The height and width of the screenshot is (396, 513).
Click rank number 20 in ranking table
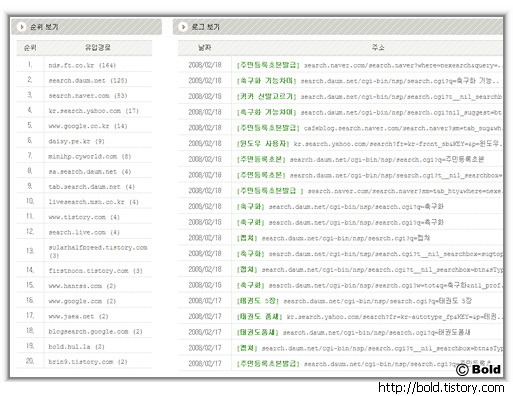click(30, 361)
